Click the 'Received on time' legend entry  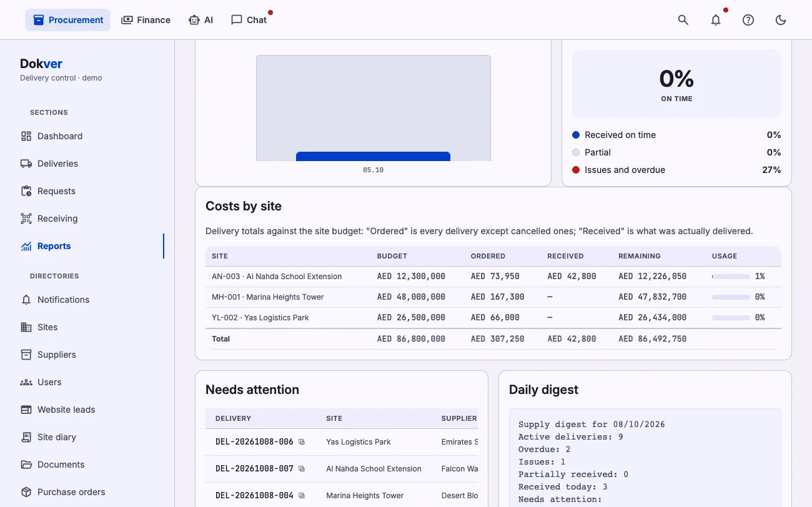click(x=676, y=135)
